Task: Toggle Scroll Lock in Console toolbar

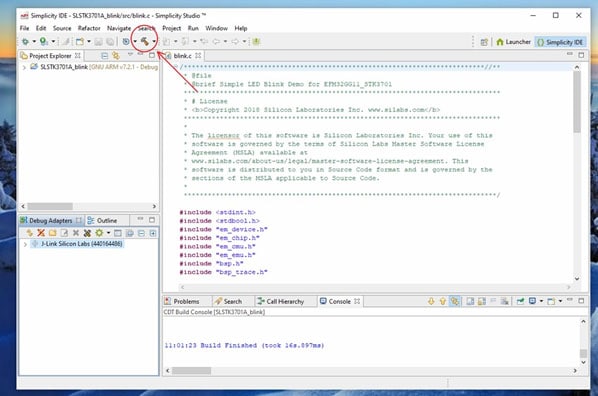Action: click(482, 301)
